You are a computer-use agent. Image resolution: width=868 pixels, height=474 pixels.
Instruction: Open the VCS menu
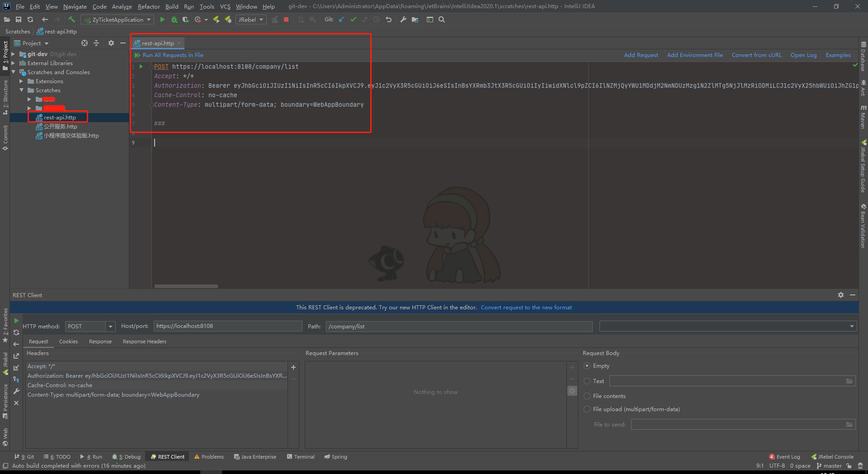225,6
